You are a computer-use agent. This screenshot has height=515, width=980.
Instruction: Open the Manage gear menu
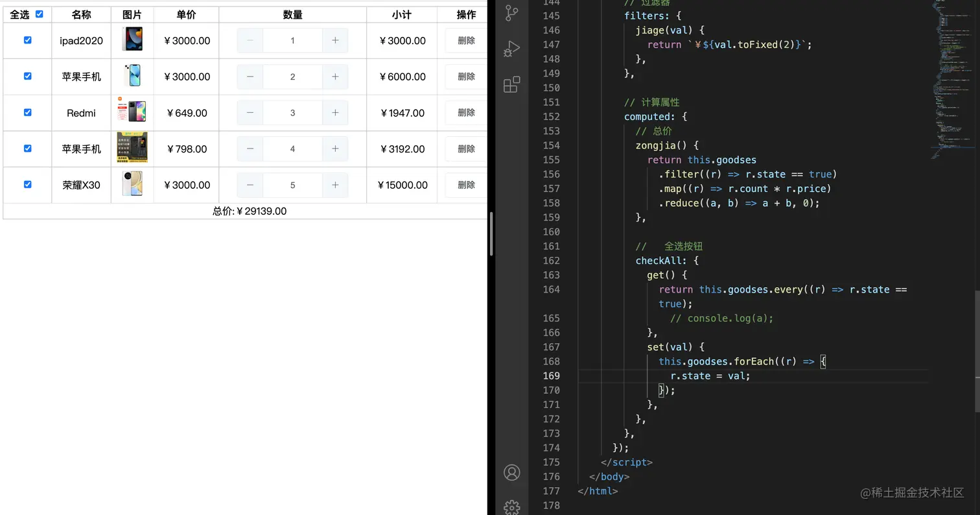click(512, 507)
